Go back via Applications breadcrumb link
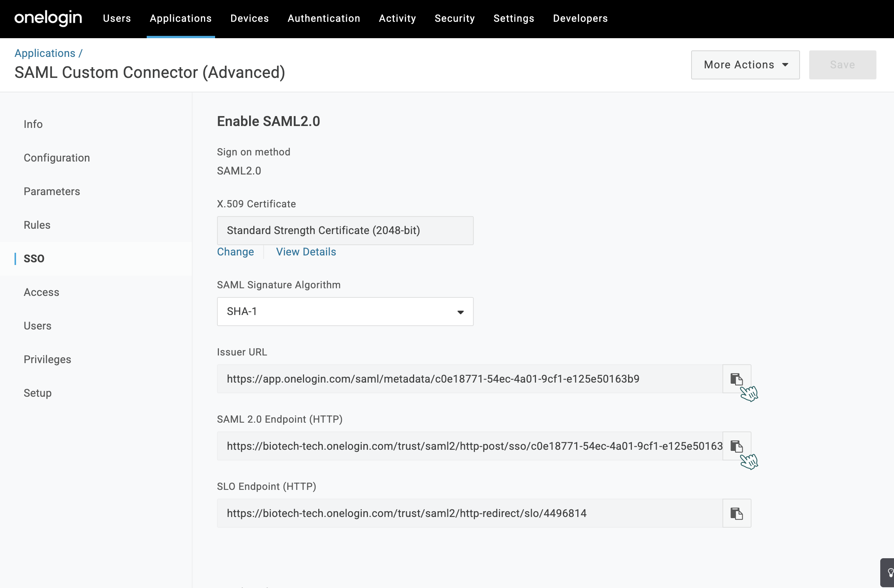894x588 pixels. click(45, 53)
